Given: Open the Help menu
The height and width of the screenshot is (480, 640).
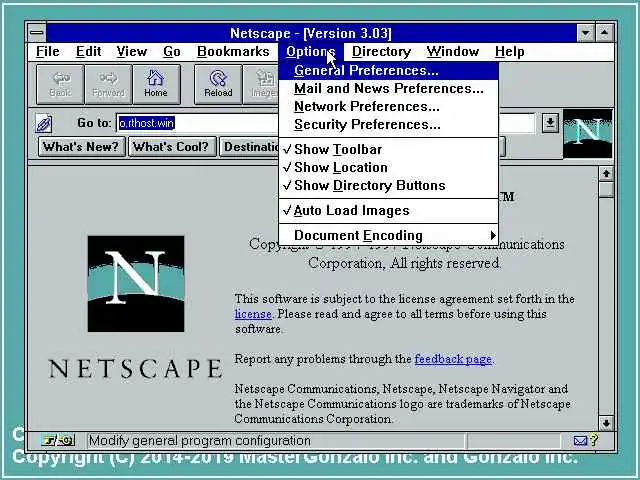Looking at the screenshot, I should click(509, 52).
